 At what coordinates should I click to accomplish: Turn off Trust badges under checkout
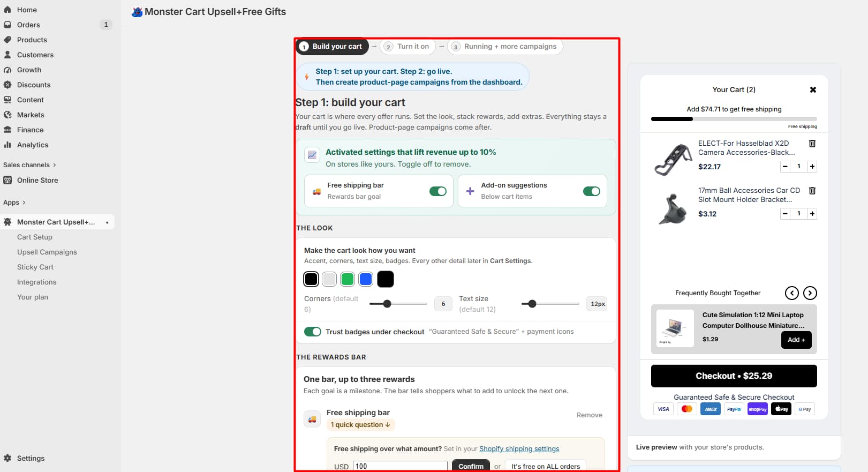pos(313,332)
